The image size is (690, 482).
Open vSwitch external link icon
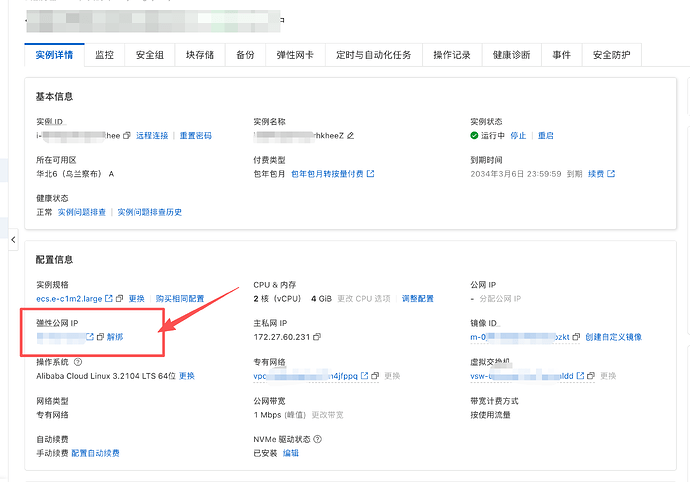pos(580,375)
